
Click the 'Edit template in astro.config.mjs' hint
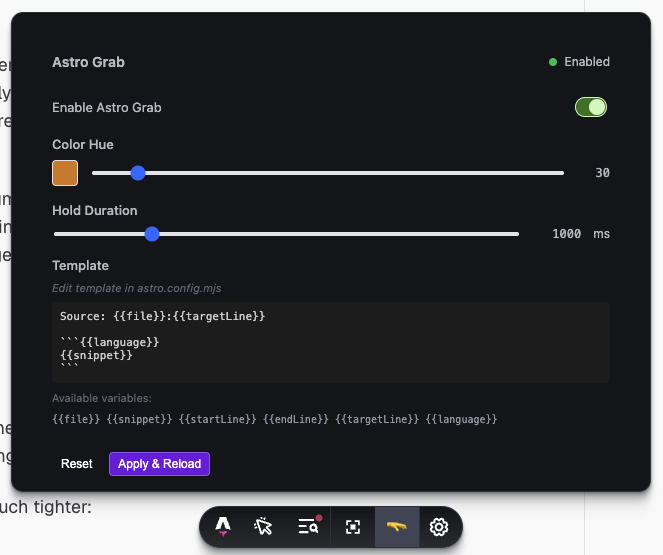137,288
